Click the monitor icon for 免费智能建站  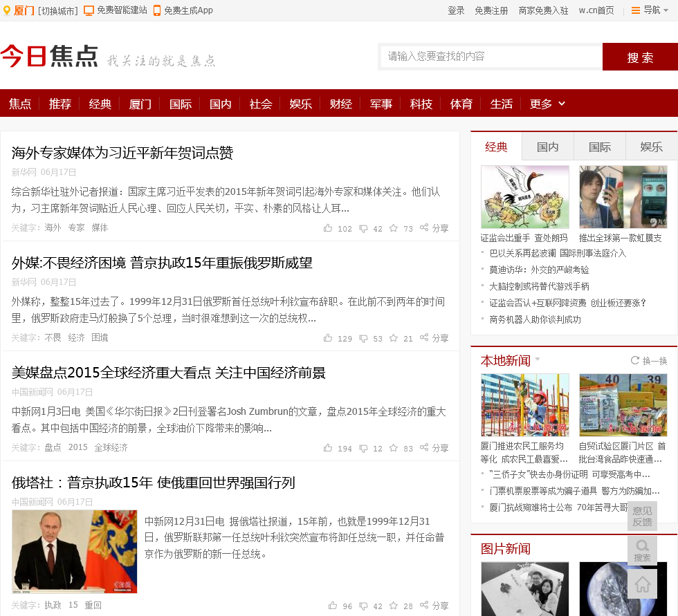click(x=89, y=10)
